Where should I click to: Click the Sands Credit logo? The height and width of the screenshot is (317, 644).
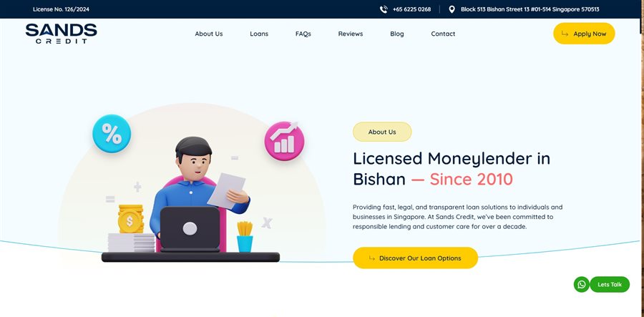point(62,33)
